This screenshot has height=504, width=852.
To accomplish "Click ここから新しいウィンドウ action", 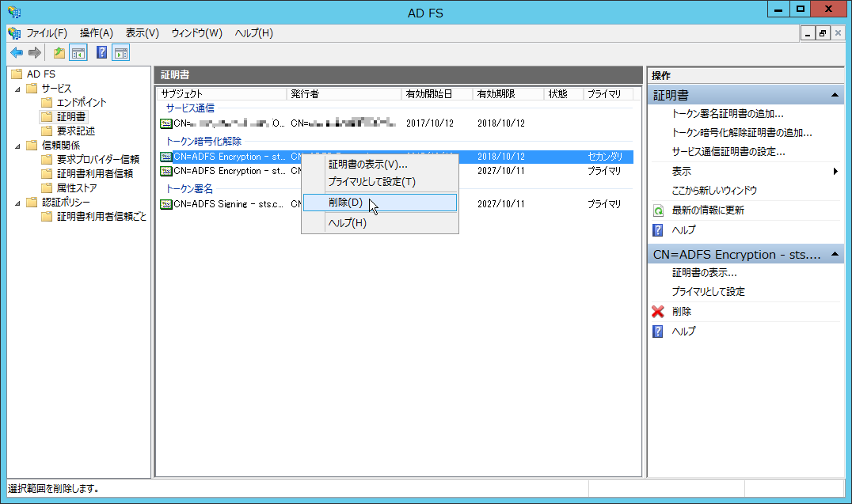I will tap(714, 191).
